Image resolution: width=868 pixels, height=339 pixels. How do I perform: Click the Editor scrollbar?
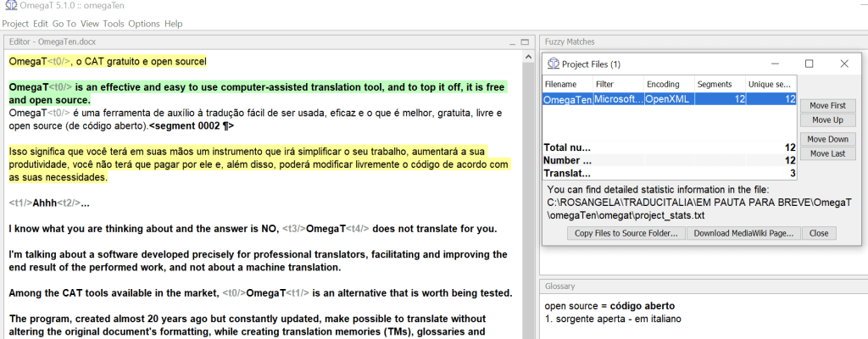(528, 194)
